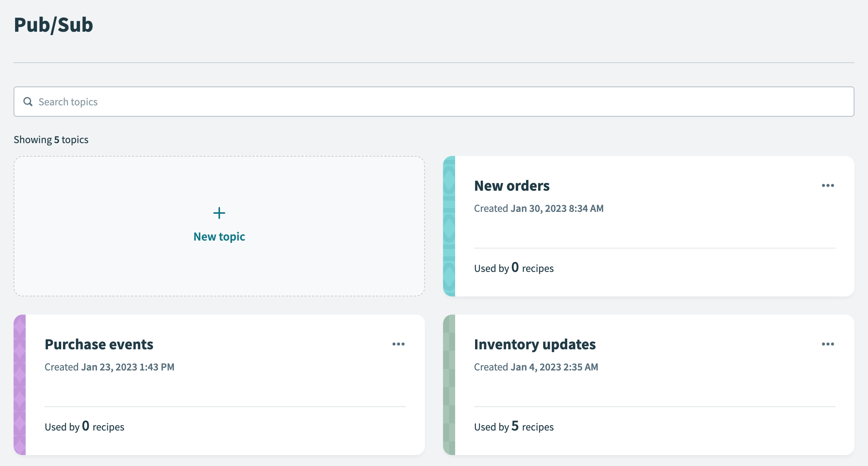Image resolution: width=868 pixels, height=466 pixels.
Task: Expand the ellipsis menu for New orders topic
Action: click(x=828, y=185)
